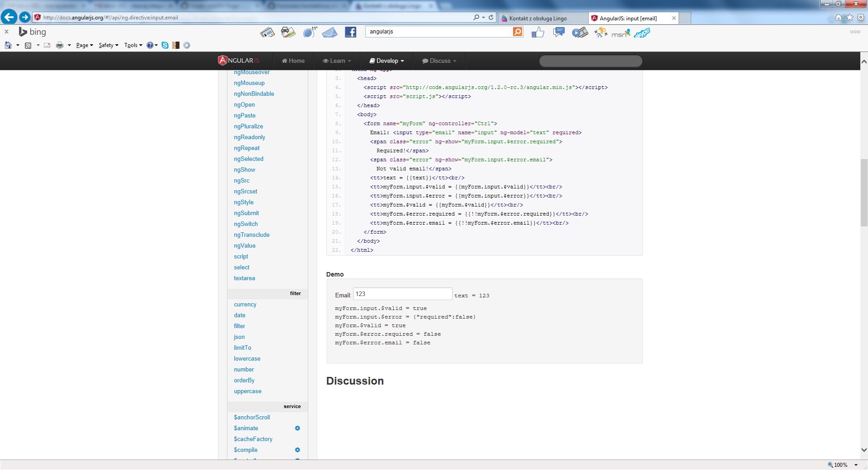Viewport: 868px width, 470px height.
Task: Click the Email demo input field
Action: pos(402,294)
